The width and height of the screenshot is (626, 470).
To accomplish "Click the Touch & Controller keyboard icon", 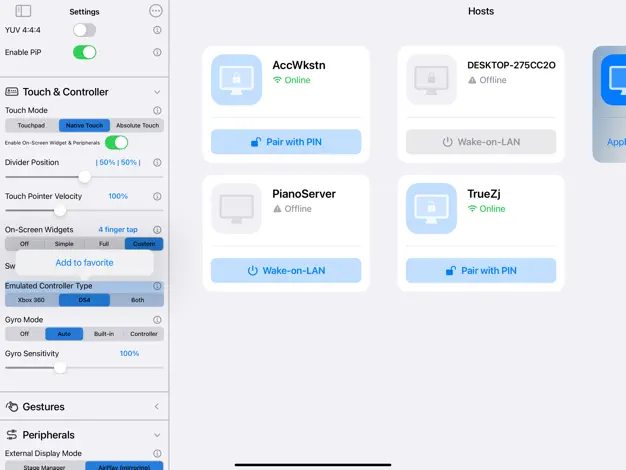I will click(x=12, y=92).
